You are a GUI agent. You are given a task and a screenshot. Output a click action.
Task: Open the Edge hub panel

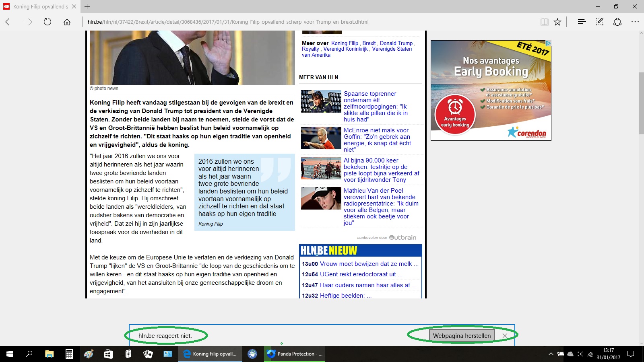pyautogui.click(x=582, y=22)
